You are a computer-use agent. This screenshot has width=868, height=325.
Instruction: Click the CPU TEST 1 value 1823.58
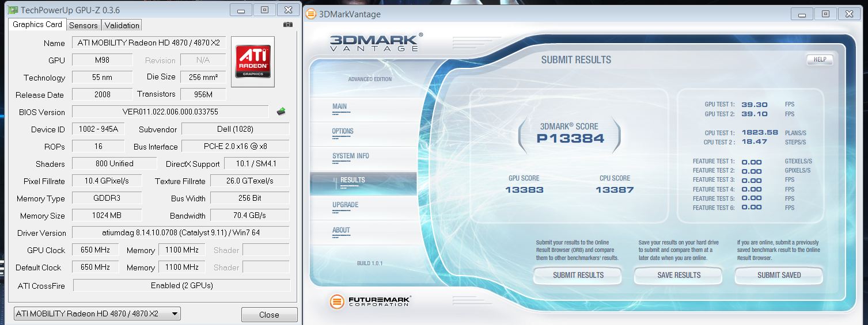tap(760, 132)
